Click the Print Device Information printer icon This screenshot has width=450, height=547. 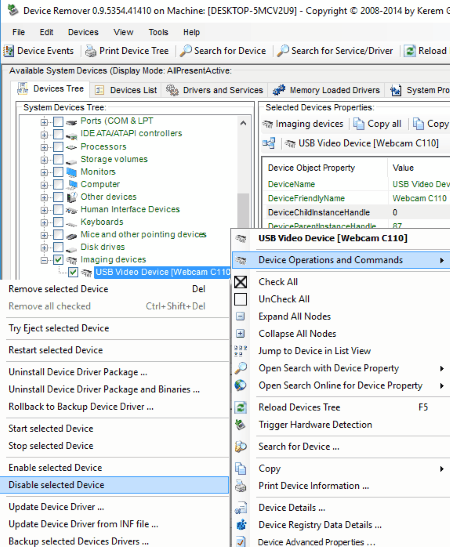coord(240,486)
